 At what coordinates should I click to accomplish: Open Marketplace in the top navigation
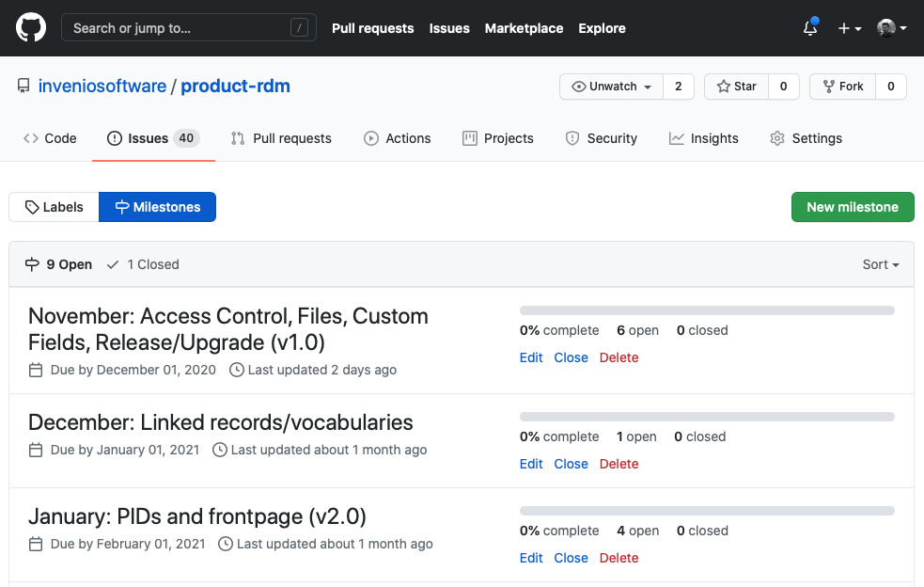point(524,28)
